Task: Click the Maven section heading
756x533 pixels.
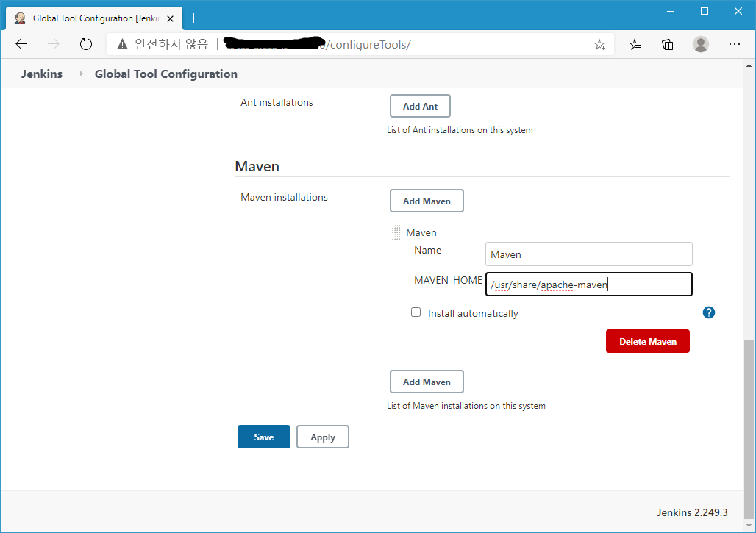Action: coord(257,166)
